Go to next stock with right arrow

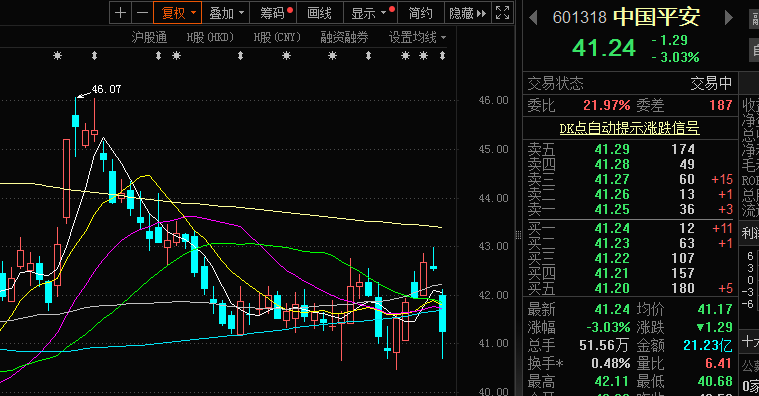pyautogui.click(x=729, y=18)
